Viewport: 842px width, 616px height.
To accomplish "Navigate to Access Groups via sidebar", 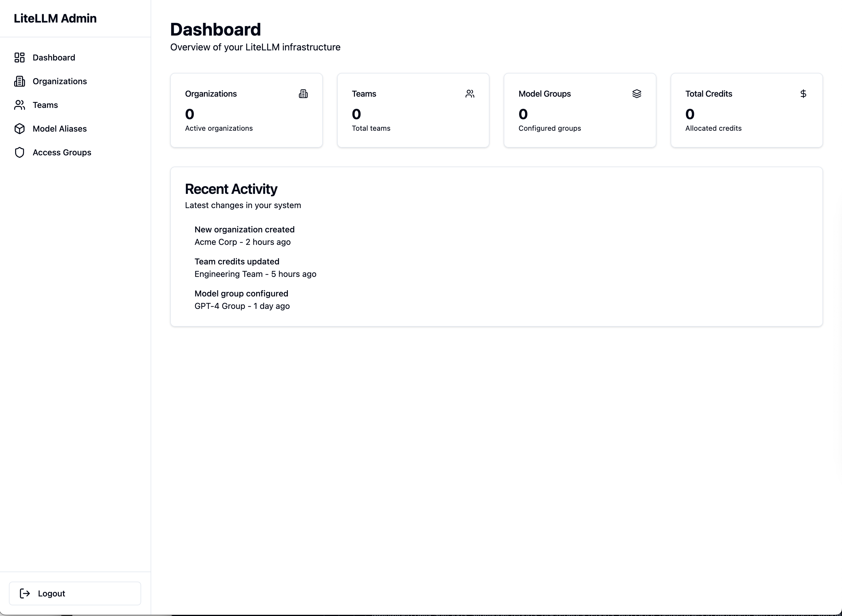I will point(62,152).
